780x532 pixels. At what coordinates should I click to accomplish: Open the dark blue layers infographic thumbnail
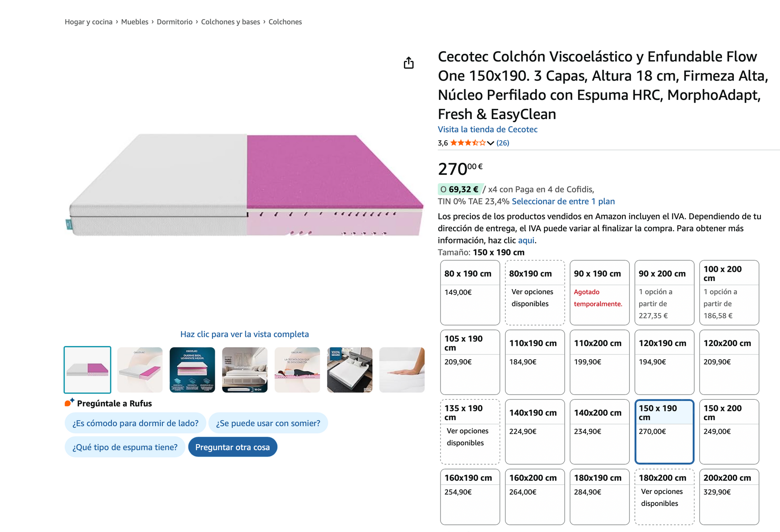click(x=192, y=370)
